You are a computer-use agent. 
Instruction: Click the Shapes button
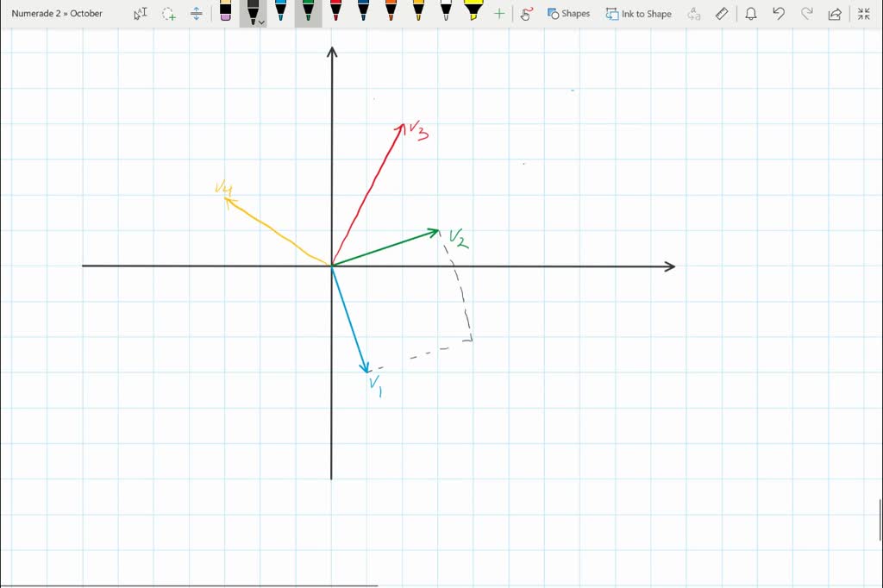(569, 13)
